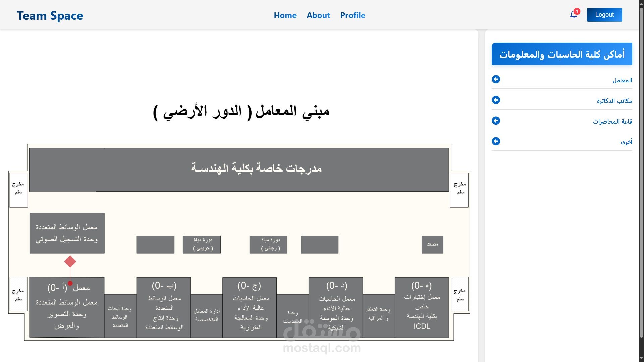644x362 pixels.
Task: Click the page vertical scrollbar
Action: click(641, 168)
